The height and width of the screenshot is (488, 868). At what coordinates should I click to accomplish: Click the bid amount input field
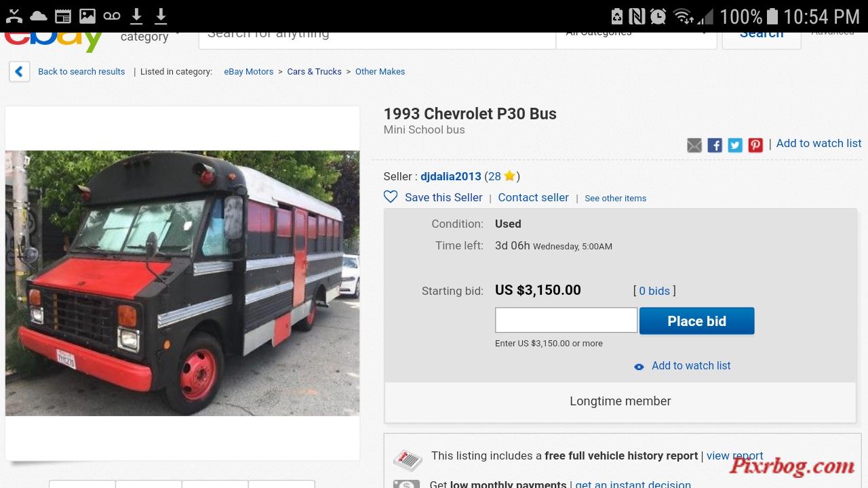coord(566,320)
